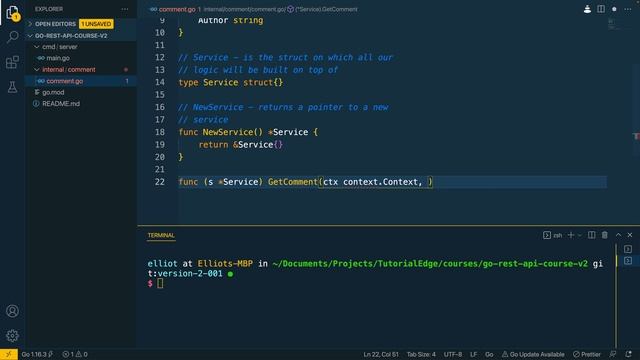640x360 pixels.
Task: Place cursor on the 'type Service struct{}' line
Action: tap(231, 82)
